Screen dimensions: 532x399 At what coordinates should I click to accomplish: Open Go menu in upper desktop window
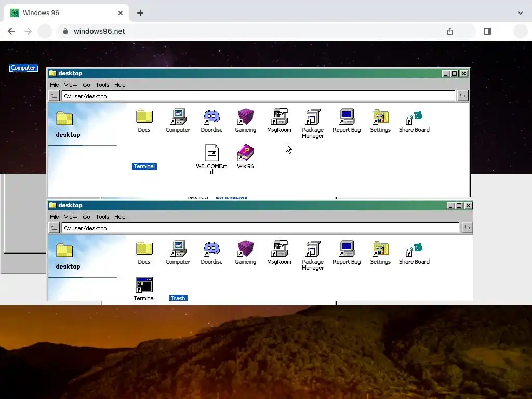tap(87, 85)
